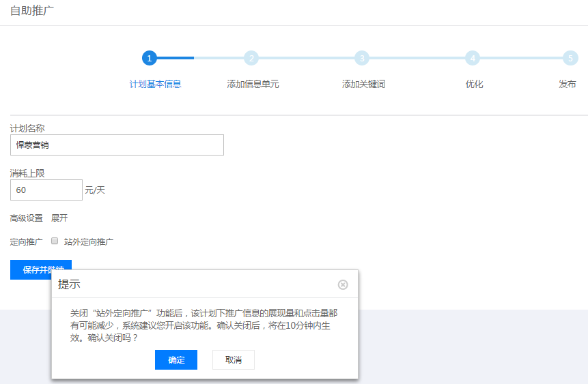Close the 提示 dialog with X icon
Screen dimensions: 588x384
click(343, 284)
